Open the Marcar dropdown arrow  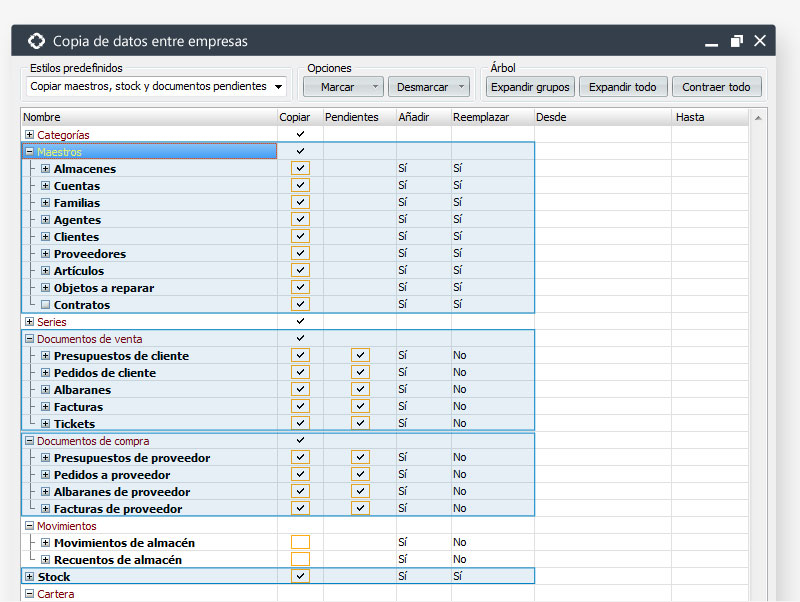(x=374, y=87)
